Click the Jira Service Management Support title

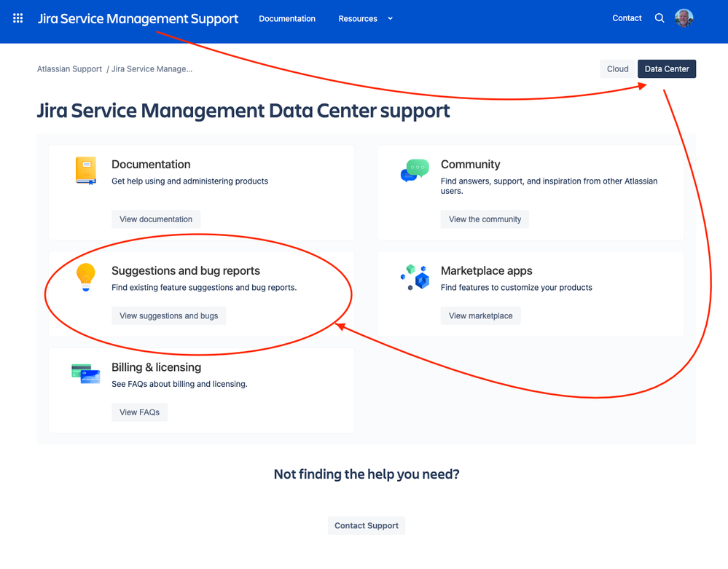pos(138,18)
